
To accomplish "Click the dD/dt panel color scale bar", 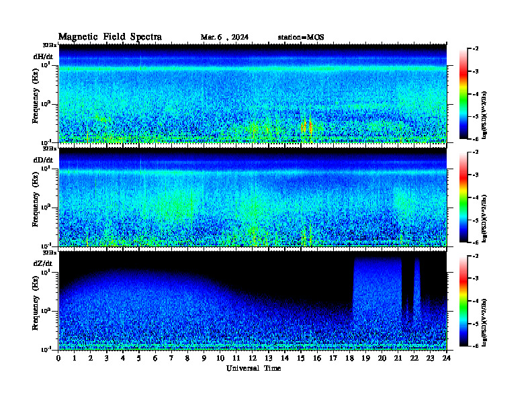I will click(463, 197).
